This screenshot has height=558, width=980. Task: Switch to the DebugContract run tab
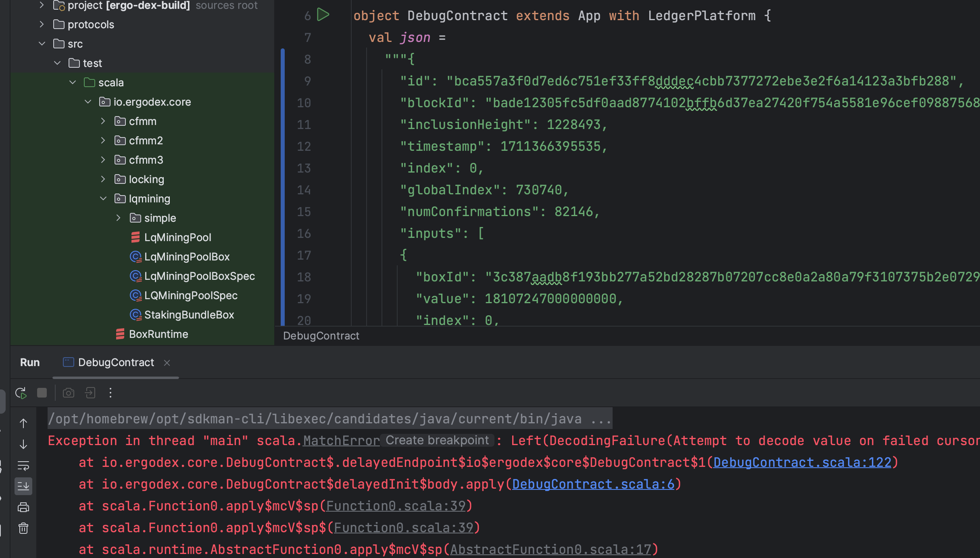coord(116,362)
